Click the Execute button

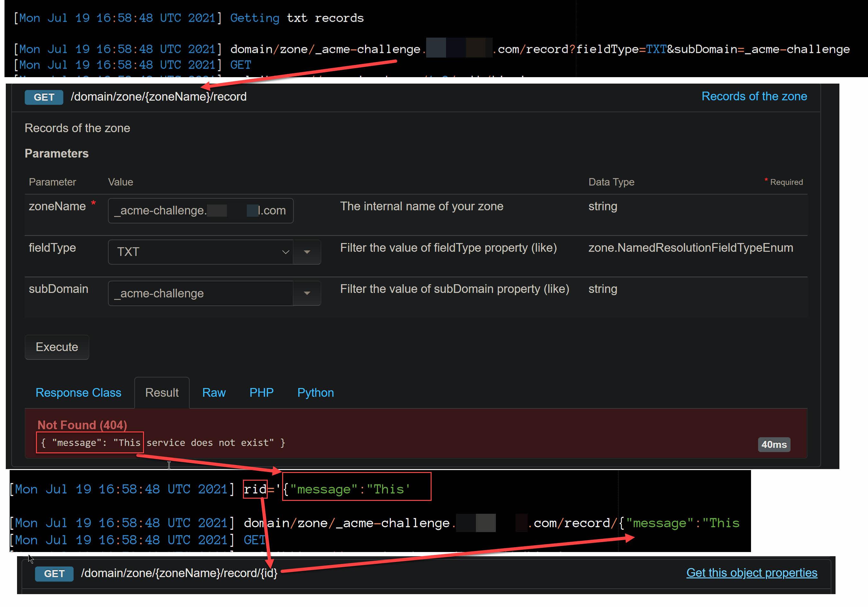coord(57,347)
